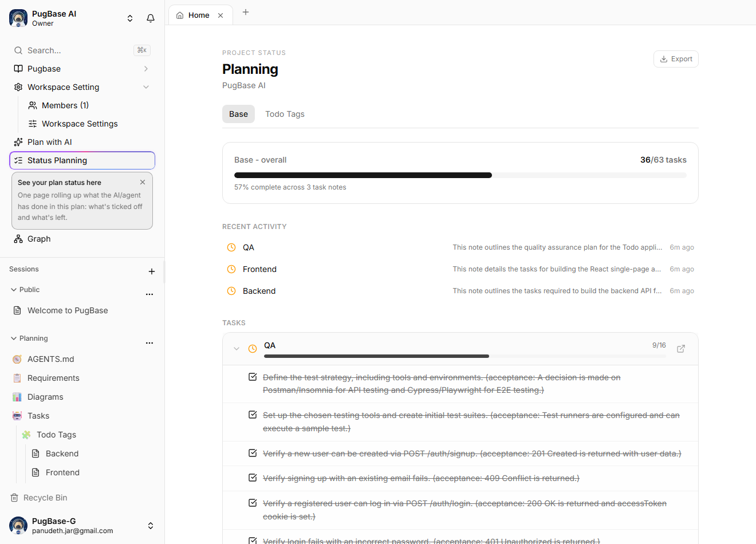The height and width of the screenshot is (544, 756).
Task: Switch to the Todo Tags tab
Action: point(285,114)
